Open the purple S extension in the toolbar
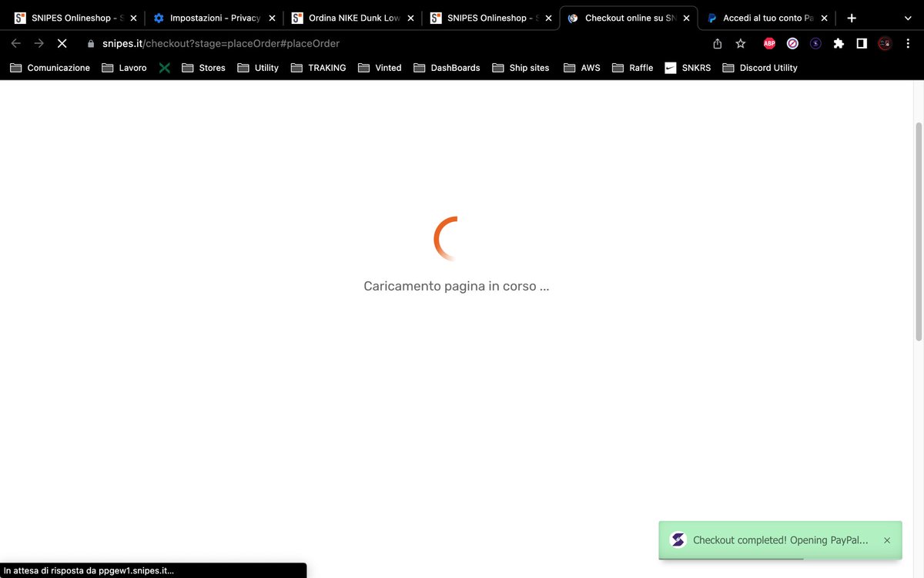This screenshot has width=924, height=578. (x=815, y=44)
